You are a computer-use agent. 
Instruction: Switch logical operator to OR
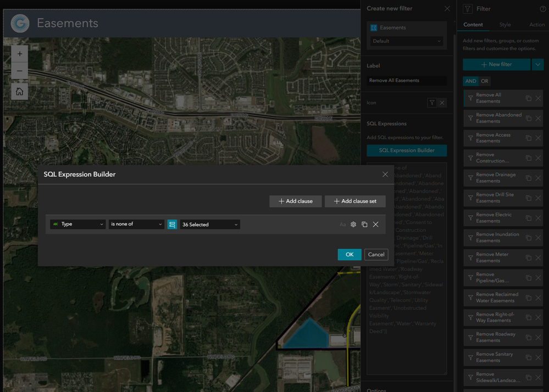[484, 81]
